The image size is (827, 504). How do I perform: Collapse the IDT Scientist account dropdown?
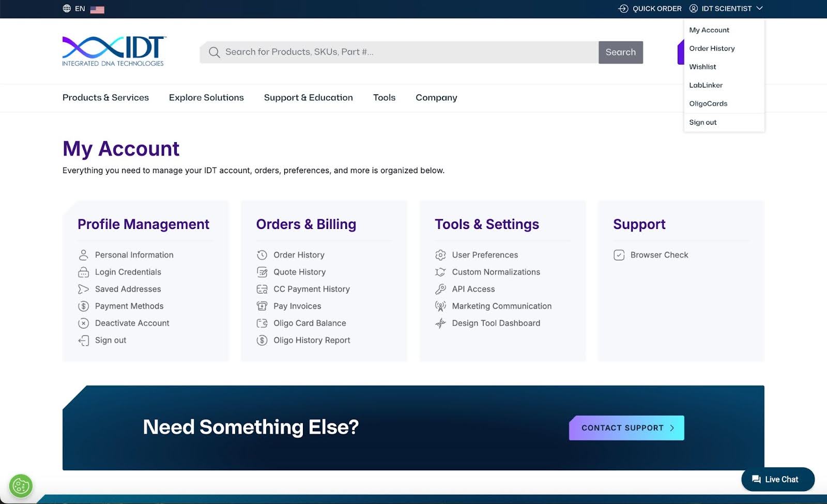(x=759, y=9)
